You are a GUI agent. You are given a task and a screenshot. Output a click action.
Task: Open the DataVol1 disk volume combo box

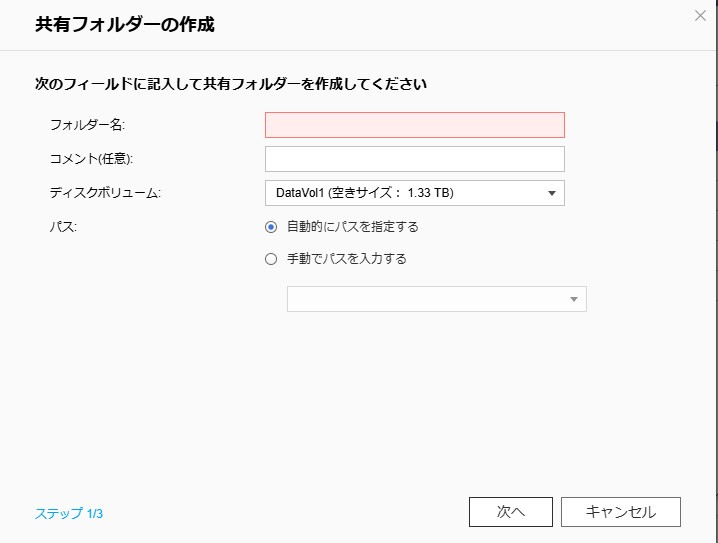click(415, 193)
